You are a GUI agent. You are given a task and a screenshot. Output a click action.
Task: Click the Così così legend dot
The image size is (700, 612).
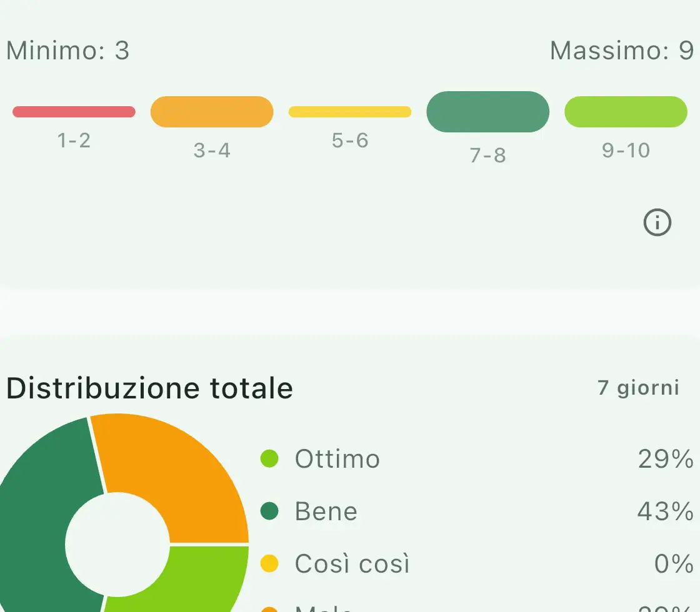(x=269, y=564)
